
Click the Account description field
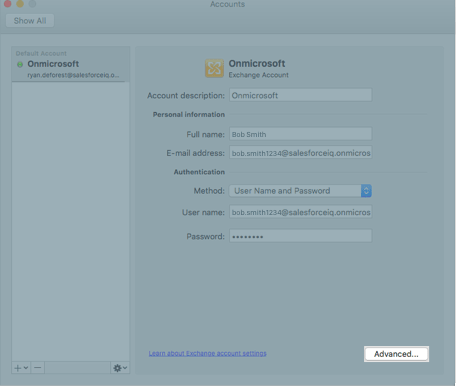click(301, 95)
